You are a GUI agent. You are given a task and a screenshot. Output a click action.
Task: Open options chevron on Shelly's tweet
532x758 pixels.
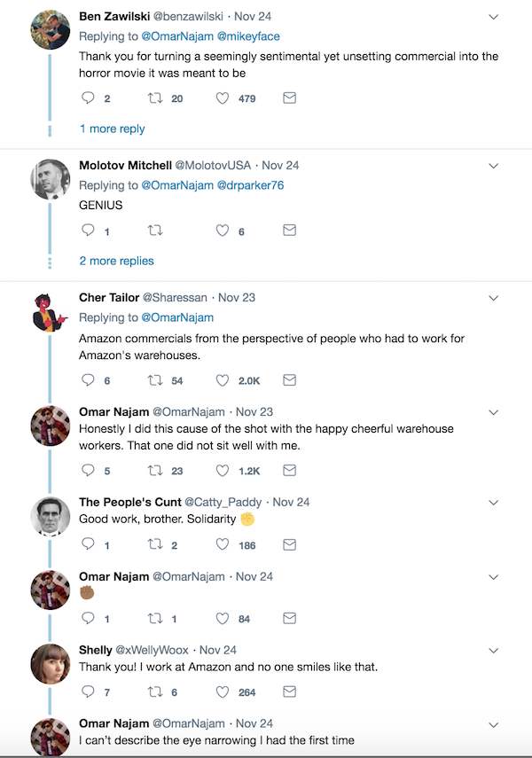[494, 651]
